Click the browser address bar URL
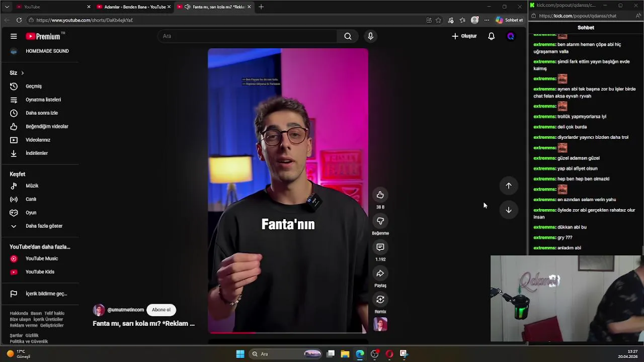644x362 pixels. (85, 20)
